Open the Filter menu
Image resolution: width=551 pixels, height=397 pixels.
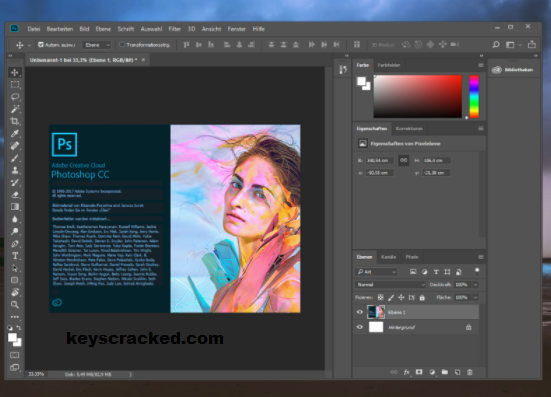click(x=175, y=29)
